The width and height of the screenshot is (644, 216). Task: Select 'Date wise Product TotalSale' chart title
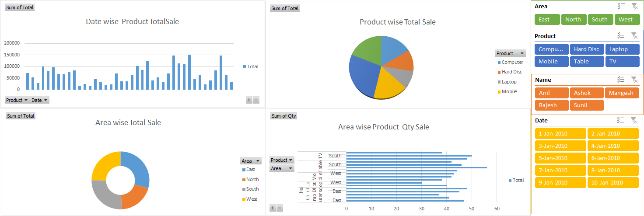(132, 21)
